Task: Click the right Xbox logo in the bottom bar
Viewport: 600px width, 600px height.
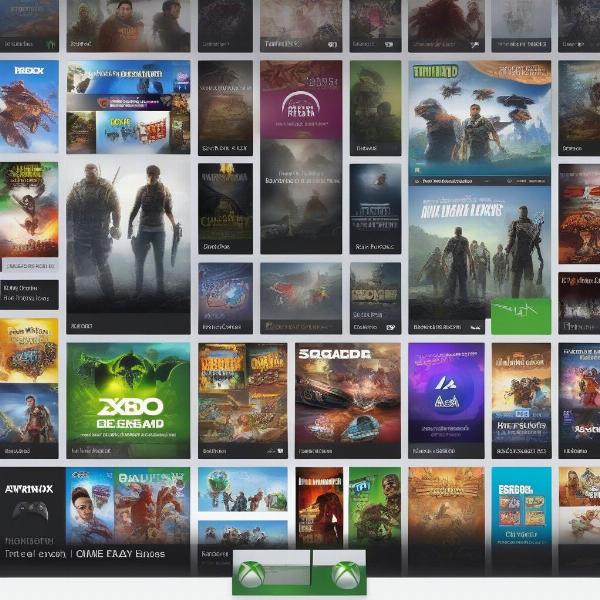Action: point(346,574)
